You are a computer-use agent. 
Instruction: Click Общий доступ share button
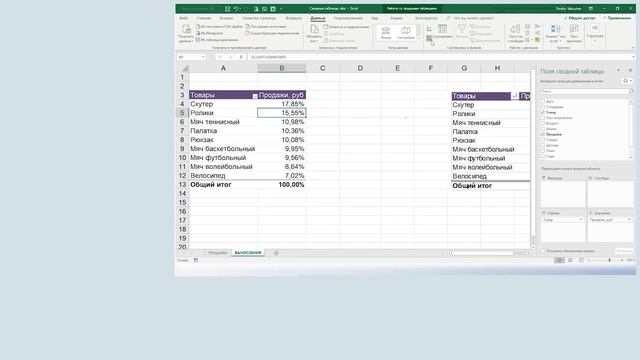click(x=580, y=18)
